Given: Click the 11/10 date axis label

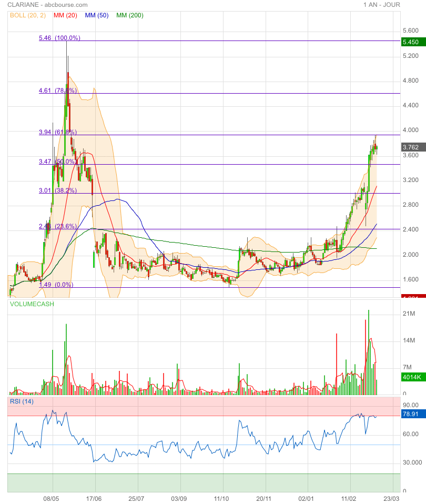Looking at the screenshot, I should pyautogui.click(x=221, y=499).
